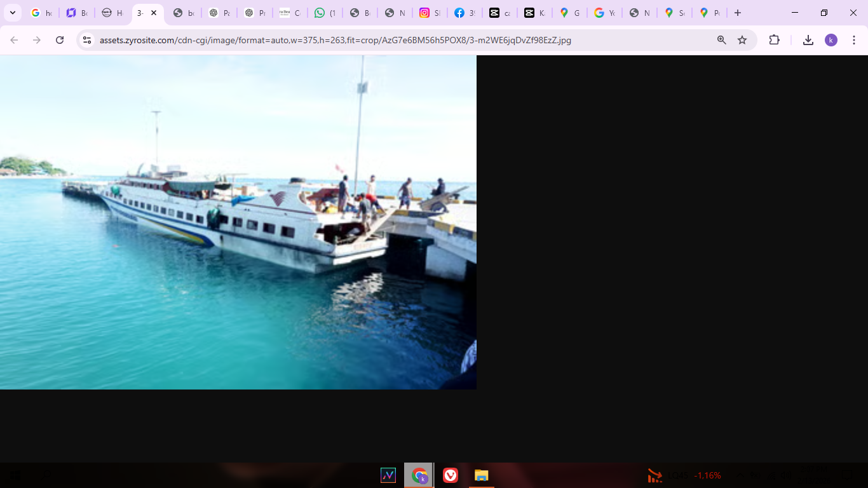Switch to the Instagram tab
This screenshot has height=488, width=868.
430,13
